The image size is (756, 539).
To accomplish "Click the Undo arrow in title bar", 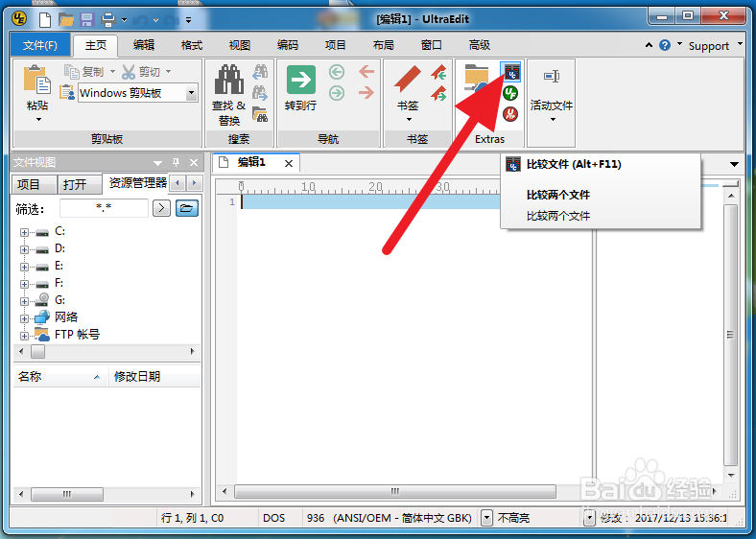I will [x=140, y=20].
